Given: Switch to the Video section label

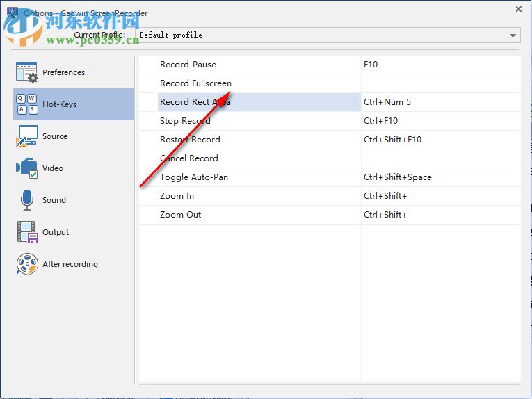Looking at the screenshot, I should pyautogui.click(x=53, y=168).
